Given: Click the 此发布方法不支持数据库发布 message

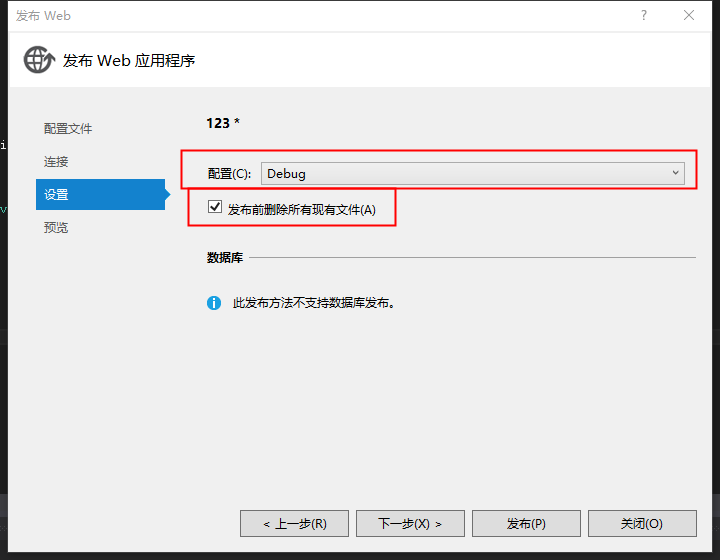Looking at the screenshot, I should (314, 303).
